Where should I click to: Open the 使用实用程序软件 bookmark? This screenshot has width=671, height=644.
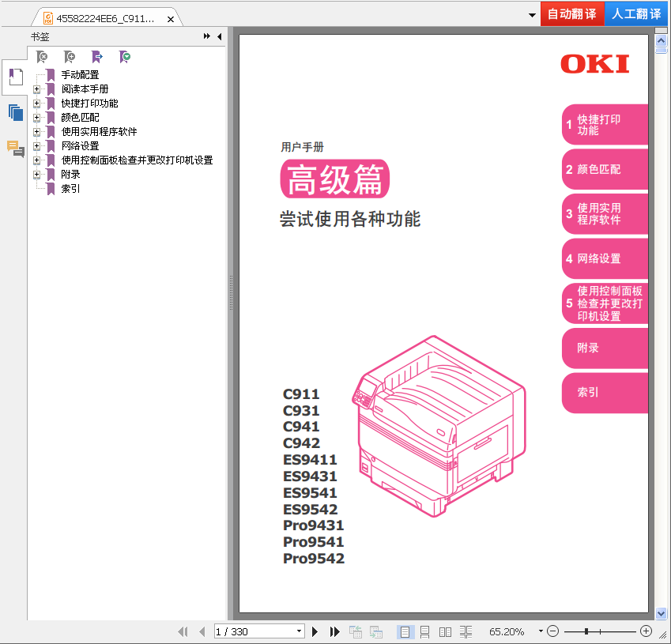[99, 131]
